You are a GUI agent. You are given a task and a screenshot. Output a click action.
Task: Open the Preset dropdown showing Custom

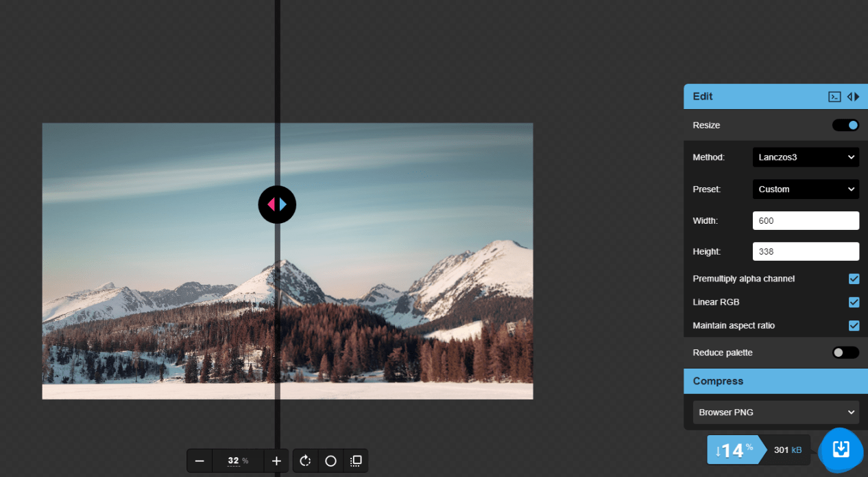point(806,189)
